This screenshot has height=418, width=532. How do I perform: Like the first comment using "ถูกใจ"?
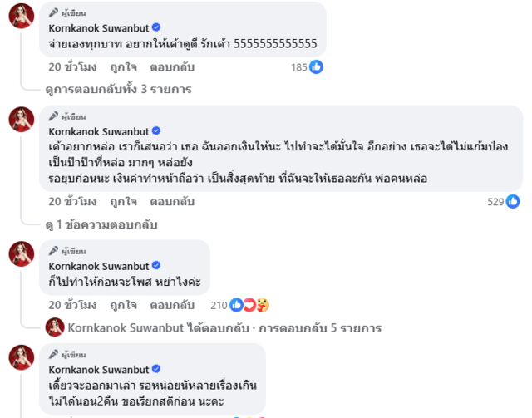point(123,66)
